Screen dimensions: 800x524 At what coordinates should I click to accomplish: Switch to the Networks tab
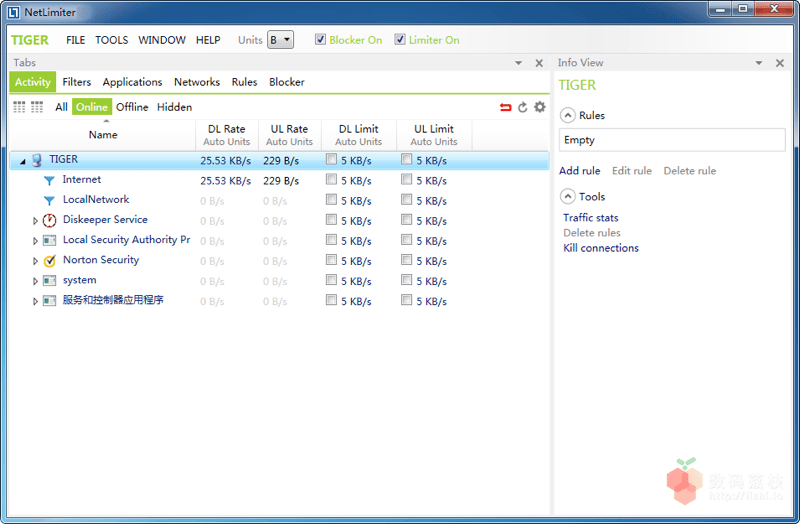[x=197, y=82]
